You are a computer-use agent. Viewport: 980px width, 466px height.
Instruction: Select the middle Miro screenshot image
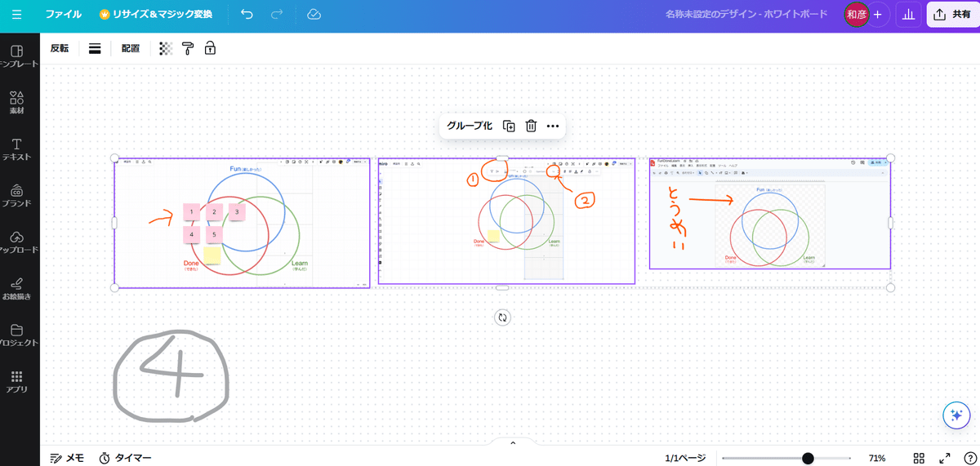click(506, 221)
